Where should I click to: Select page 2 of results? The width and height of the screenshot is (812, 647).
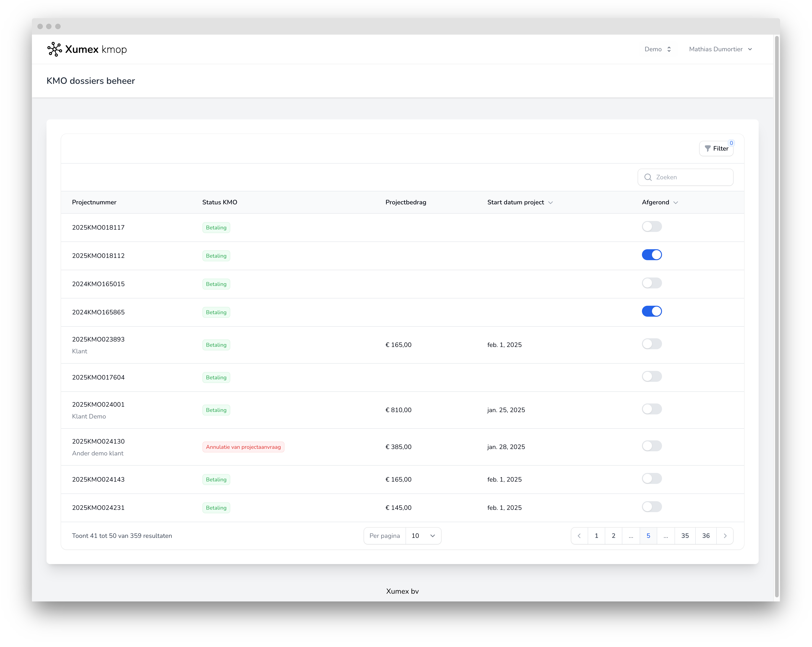pyautogui.click(x=613, y=536)
